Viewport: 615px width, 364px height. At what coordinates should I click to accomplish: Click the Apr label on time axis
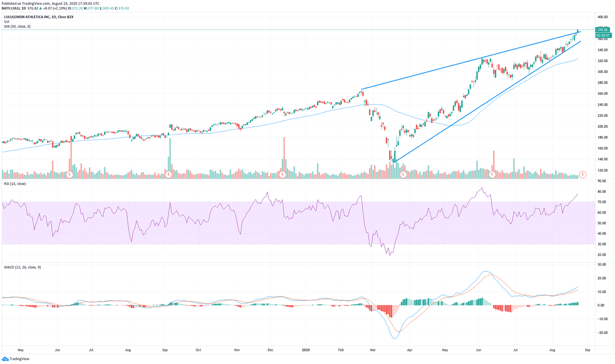(x=410, y=350)
